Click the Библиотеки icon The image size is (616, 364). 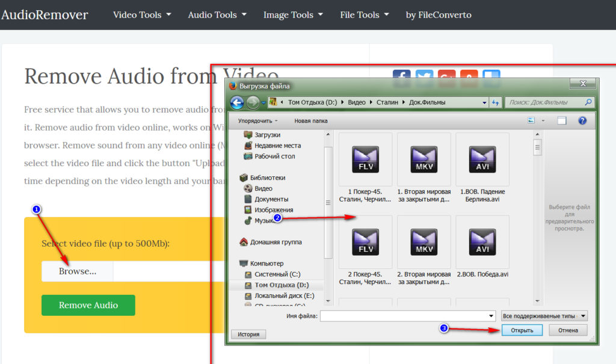244,177
